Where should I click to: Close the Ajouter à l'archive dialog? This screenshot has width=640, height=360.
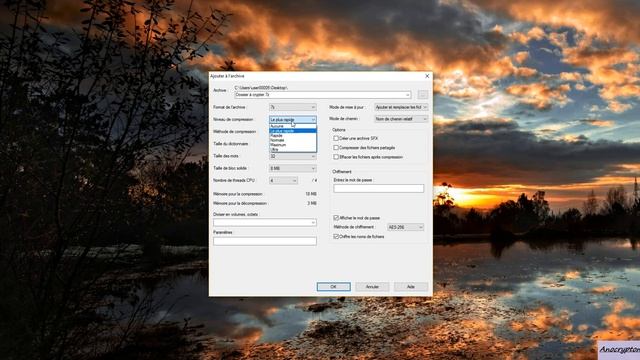(x=427, y=76)
